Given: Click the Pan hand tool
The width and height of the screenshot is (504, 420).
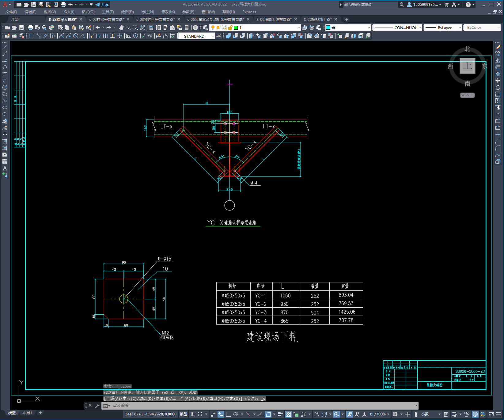Looking at the screenshot, I should 121,28.
